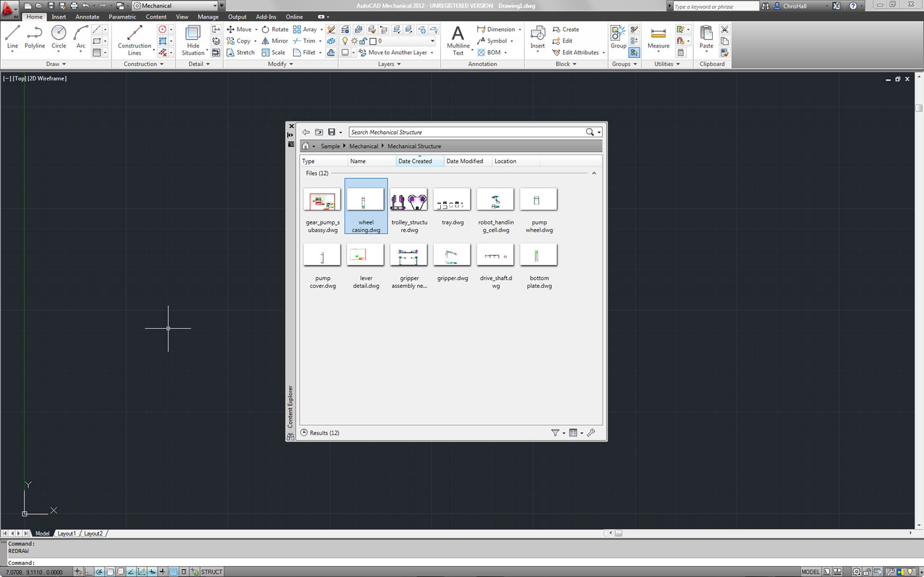This screenshot has width=924, height=577.
Task: Open the Add-Ins ribbon tab
Action: tap(266, 17)
